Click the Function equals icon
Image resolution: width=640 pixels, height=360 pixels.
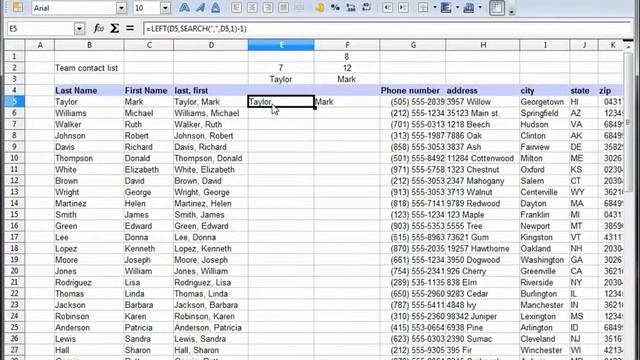click(x=130, y=29)
